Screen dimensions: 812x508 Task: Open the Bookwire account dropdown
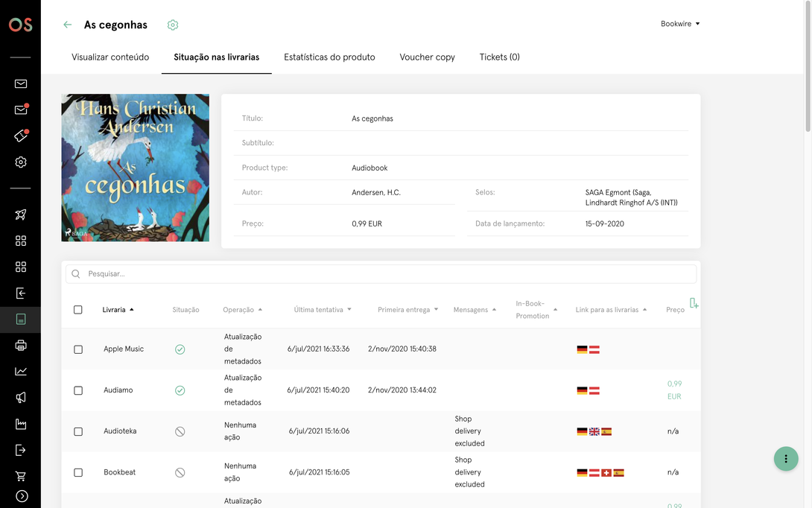680,24
